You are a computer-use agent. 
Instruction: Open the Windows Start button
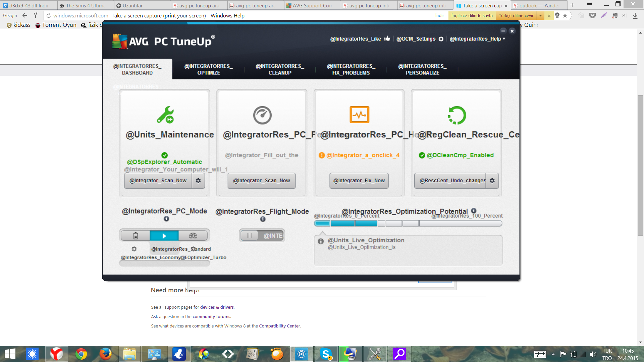[x=10, y=354]
